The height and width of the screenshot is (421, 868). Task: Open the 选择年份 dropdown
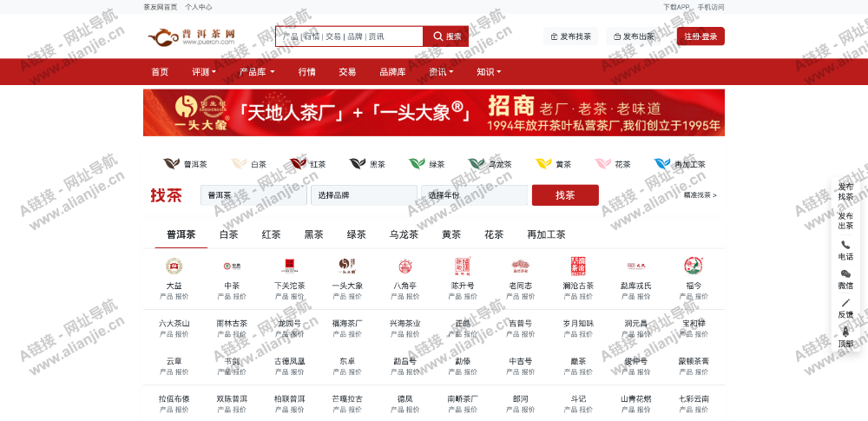tap(475, 195)
